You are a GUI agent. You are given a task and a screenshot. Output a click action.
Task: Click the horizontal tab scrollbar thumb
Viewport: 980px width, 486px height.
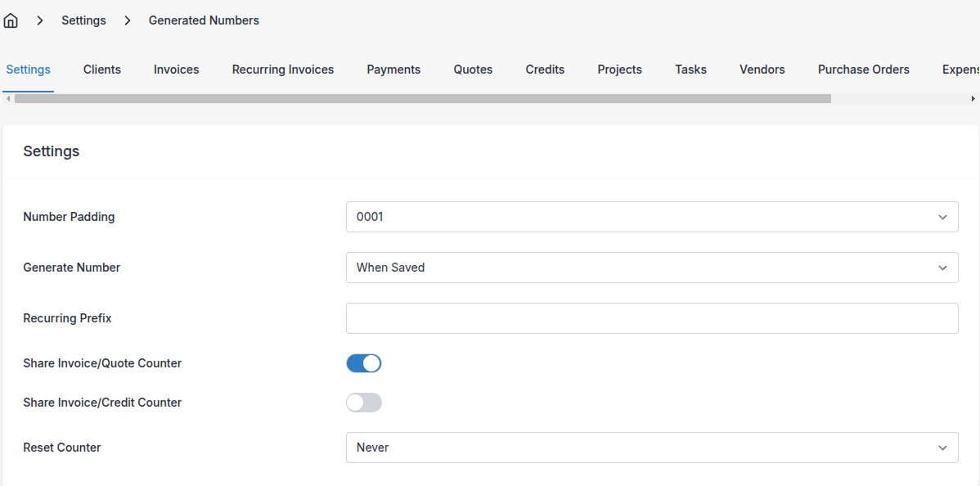[422, 98]
